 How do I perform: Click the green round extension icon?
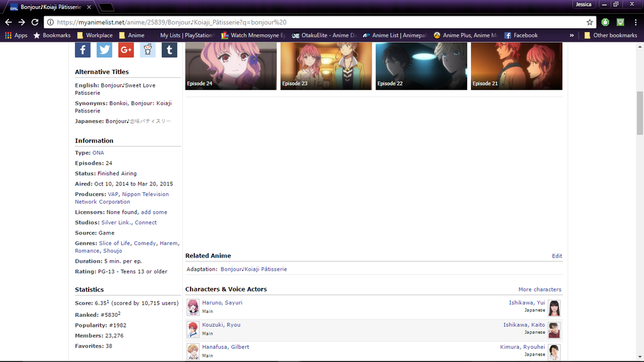coord(606,22)
